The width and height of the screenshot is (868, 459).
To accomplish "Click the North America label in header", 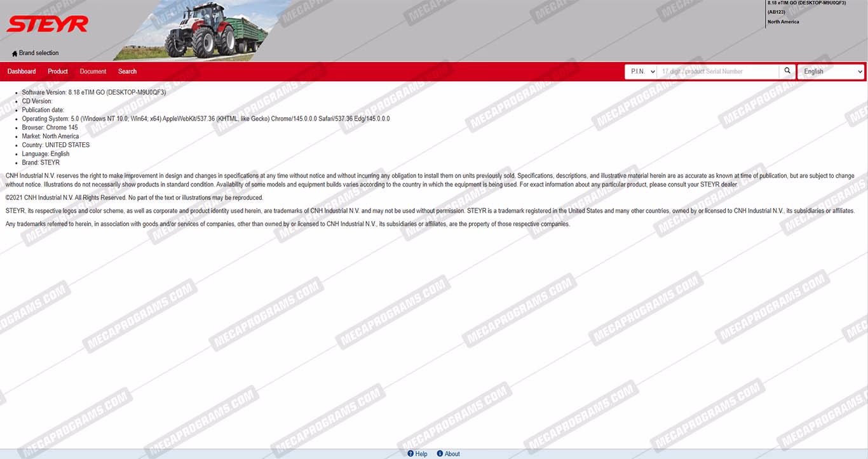I will tap(783, 22).
